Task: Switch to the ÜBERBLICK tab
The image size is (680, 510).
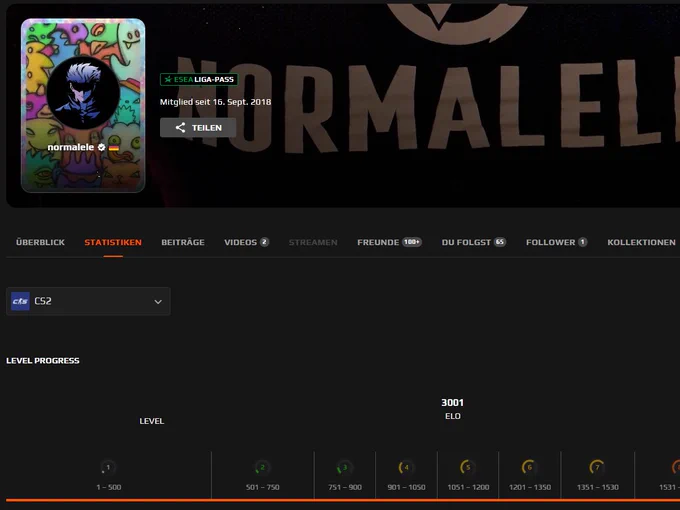Action: point(40,242)
